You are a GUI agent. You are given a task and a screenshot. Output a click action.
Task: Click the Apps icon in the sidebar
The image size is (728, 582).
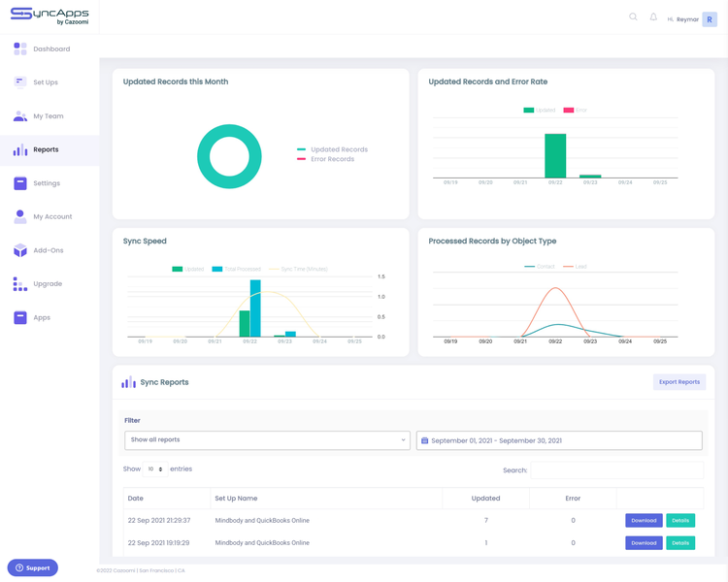point(20,317)
